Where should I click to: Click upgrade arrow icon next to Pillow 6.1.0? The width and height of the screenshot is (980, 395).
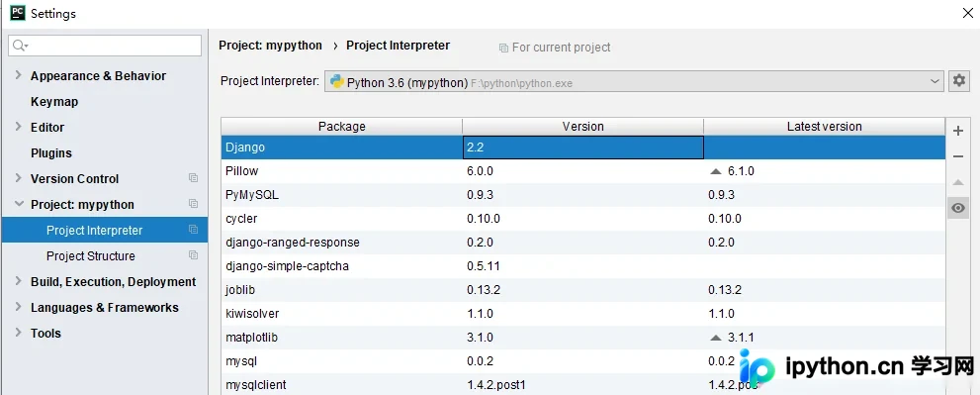[716, 171]
